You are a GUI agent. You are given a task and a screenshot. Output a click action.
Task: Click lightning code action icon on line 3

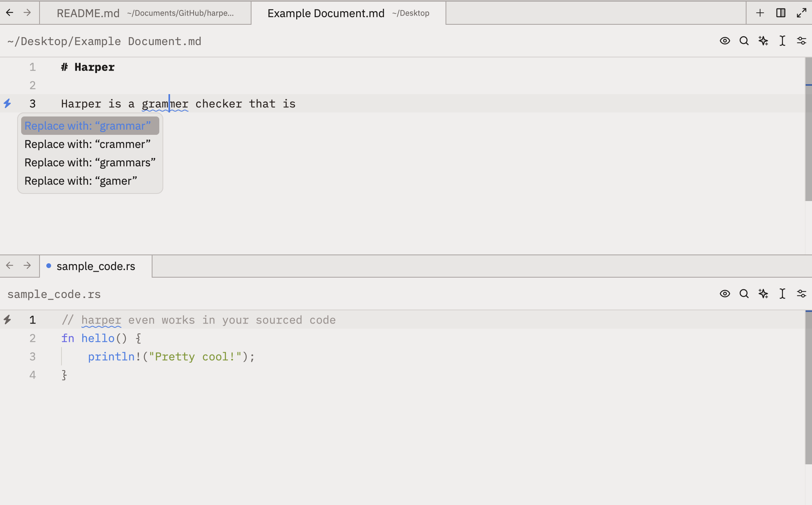pos(7,104)
